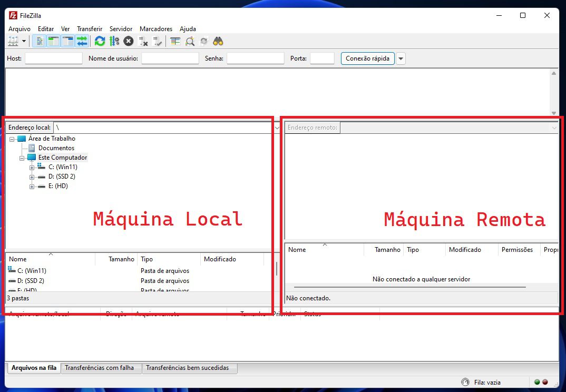Click message log scrollbar down arrow
The width and height of the screenshot is (566, 392).
554,113
